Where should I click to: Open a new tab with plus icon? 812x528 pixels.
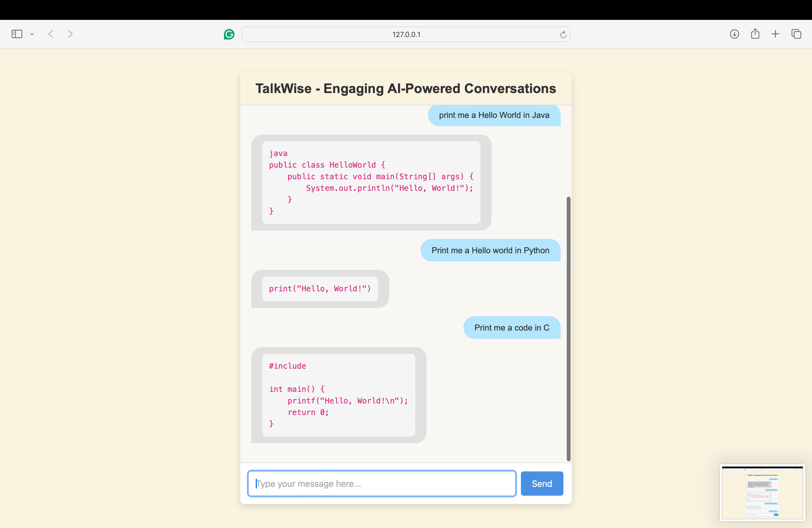tap(775, 34)
